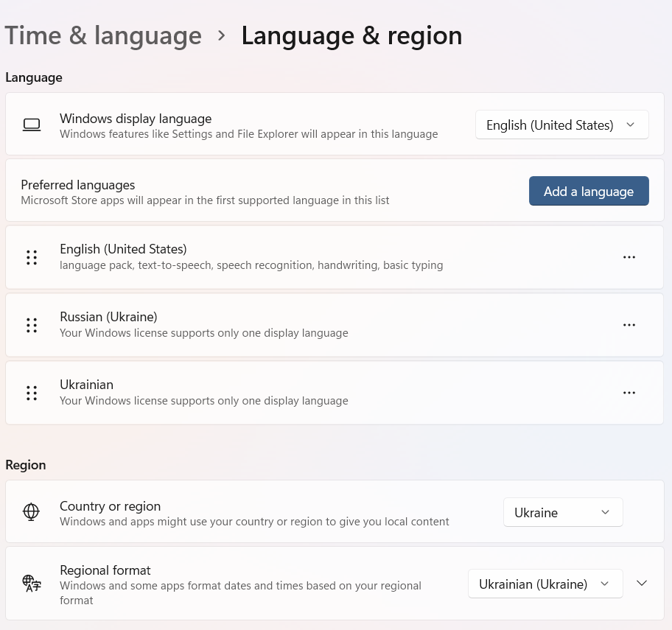Open the Windows display language dropdown

click(x=561, y=125)
